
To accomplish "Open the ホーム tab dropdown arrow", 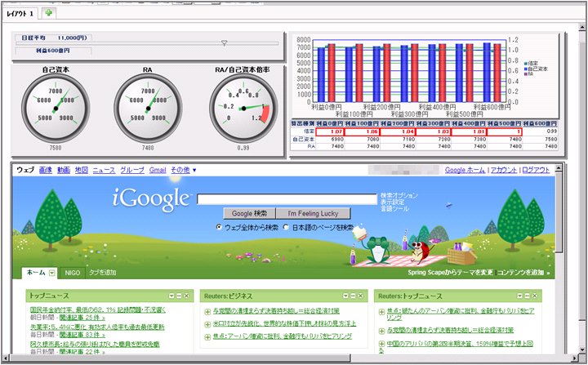I will click(52, 273).
